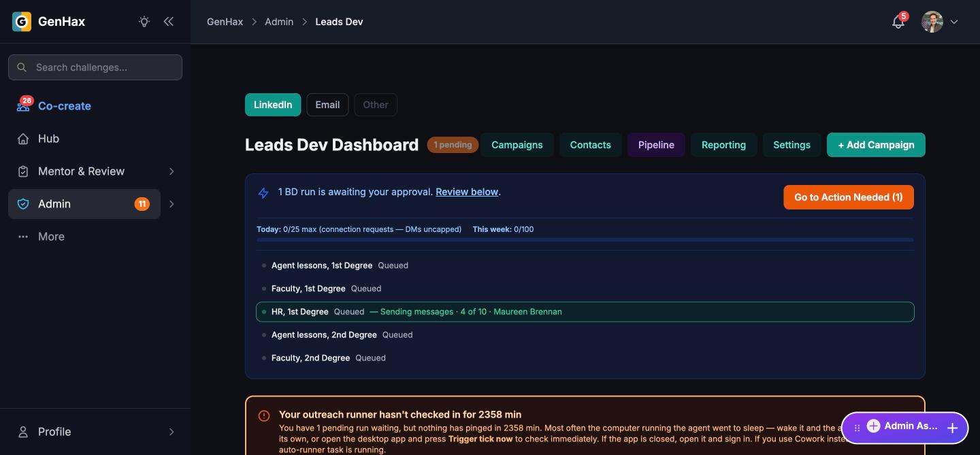Click the Admin Assistant plus button
Image resolution: width=980 pixels, height=455 pixels.
(x=952, y=428)
